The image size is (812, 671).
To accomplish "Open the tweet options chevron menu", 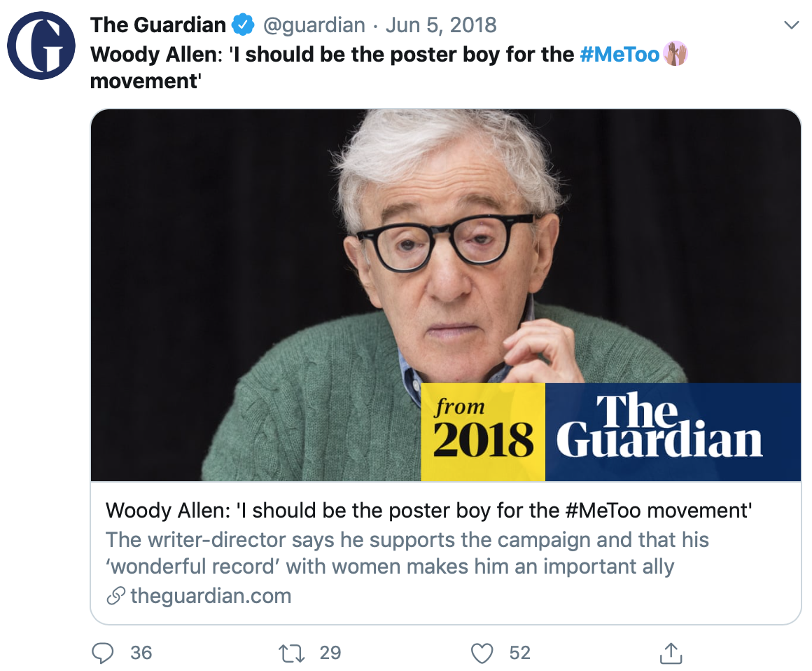I will pos(791,25).
